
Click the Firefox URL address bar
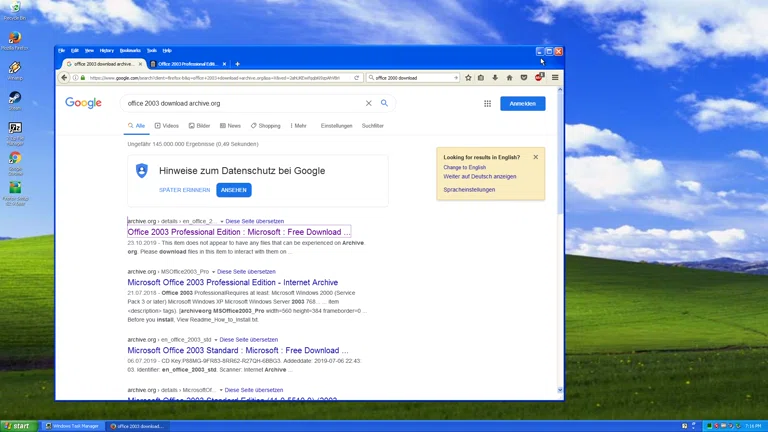click(x=219, y=77)
